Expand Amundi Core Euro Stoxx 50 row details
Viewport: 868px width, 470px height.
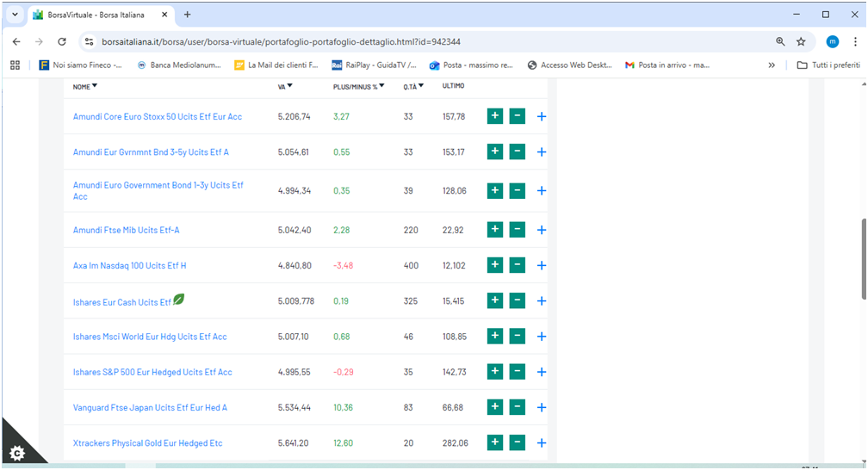542,117
